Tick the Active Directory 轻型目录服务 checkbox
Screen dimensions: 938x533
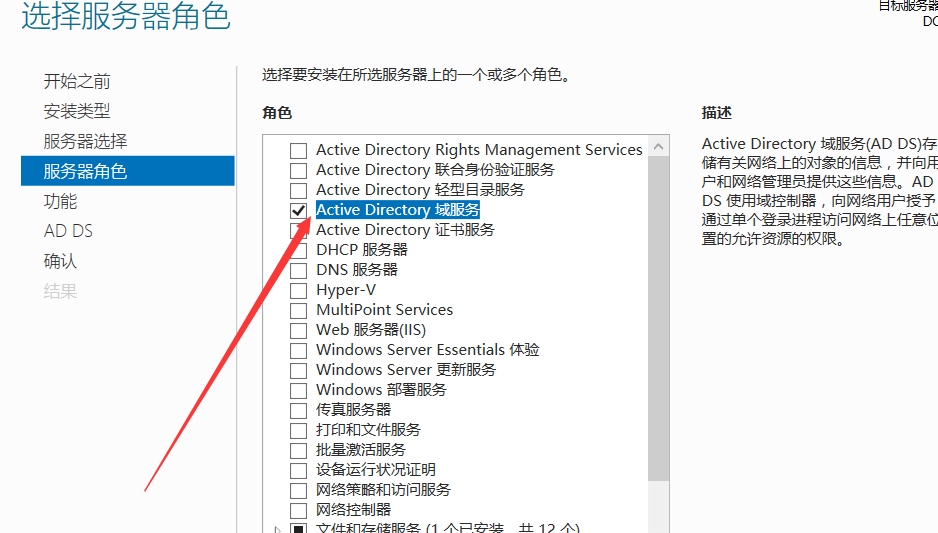[298, 190]
